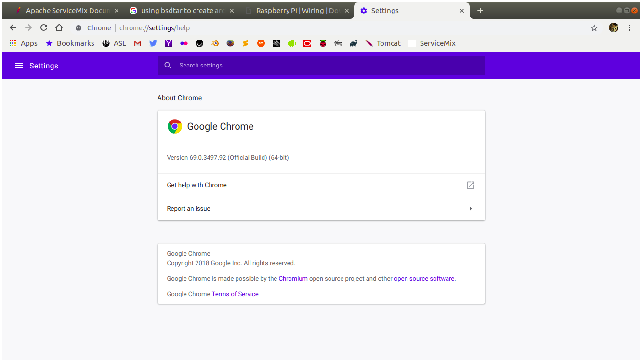Open the Android bookmark icon

pos(292,43)
